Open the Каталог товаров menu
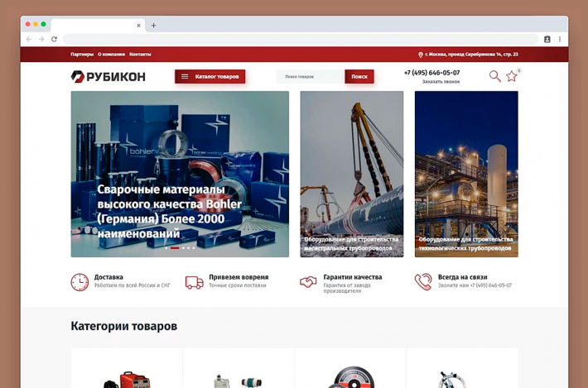Image resolution: width=588 pixels, height=388 pixels. click(x=210, y=77)
